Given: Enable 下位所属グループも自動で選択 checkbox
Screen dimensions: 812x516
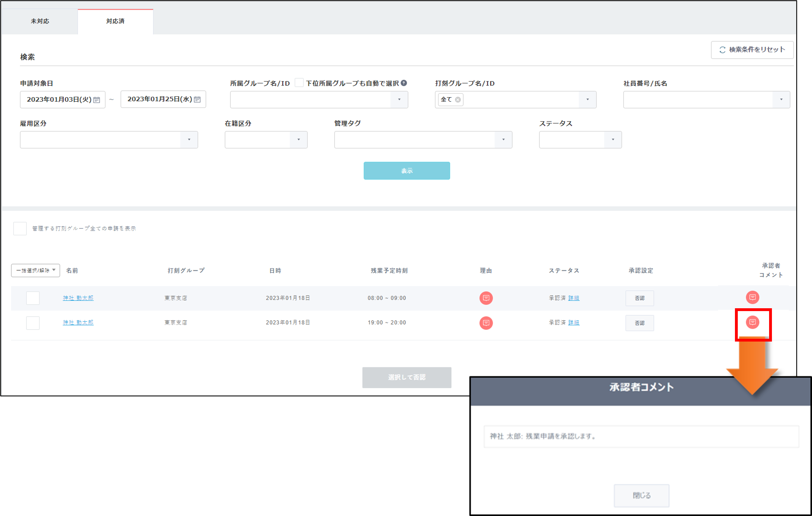Looking at the screenshot, I should (x=299, y=83).
